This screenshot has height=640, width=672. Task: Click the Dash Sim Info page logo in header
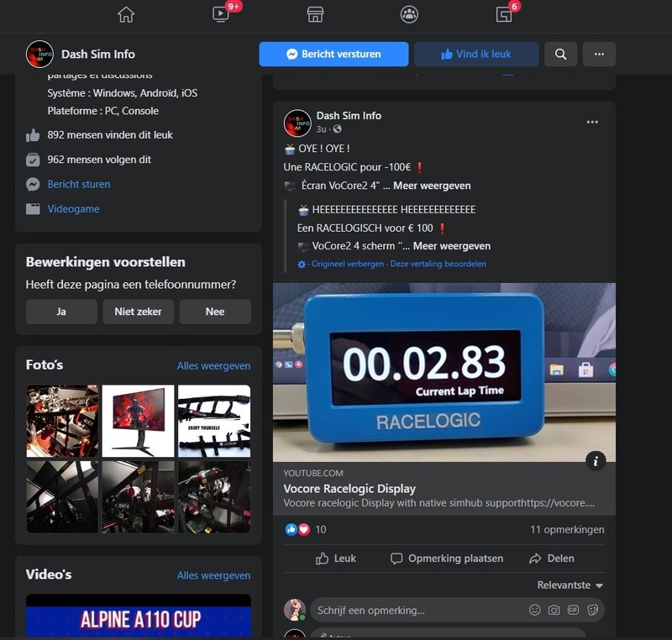39,54
